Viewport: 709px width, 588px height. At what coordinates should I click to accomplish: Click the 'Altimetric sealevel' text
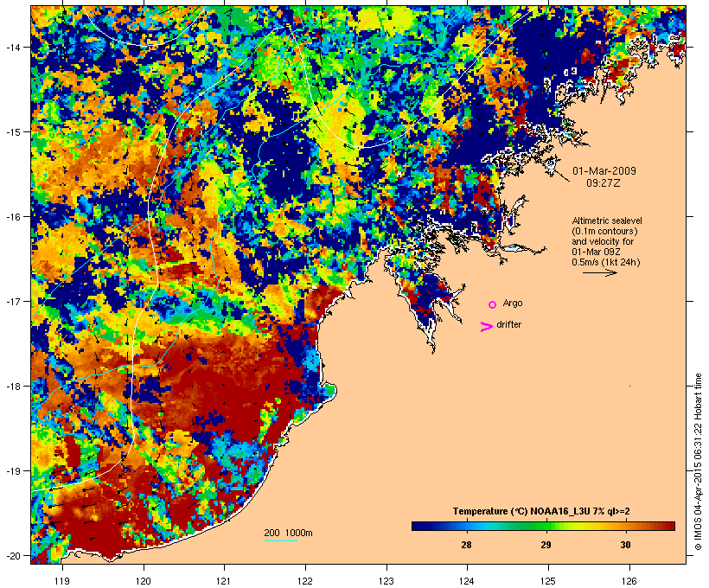[607, 220]
